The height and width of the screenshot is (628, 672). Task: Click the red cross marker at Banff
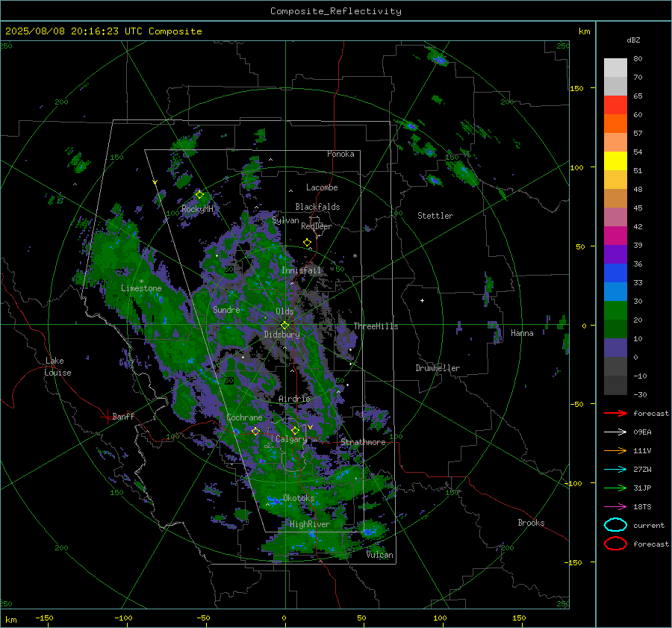(x=107, y=417)
